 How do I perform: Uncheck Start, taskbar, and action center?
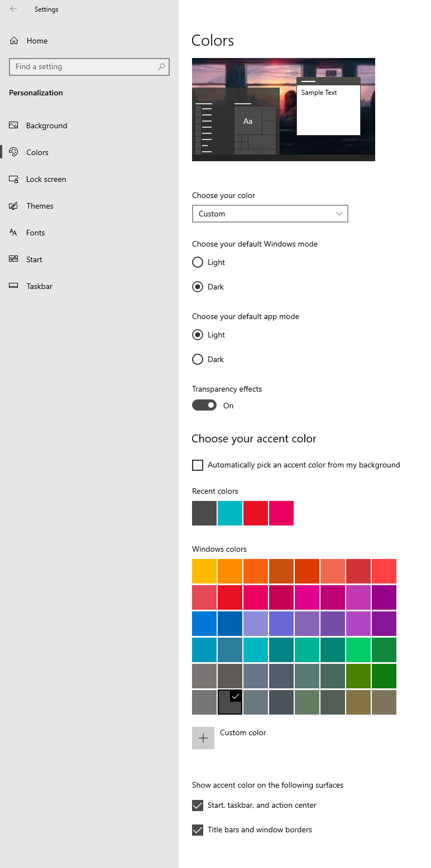(x=198, y=806)
